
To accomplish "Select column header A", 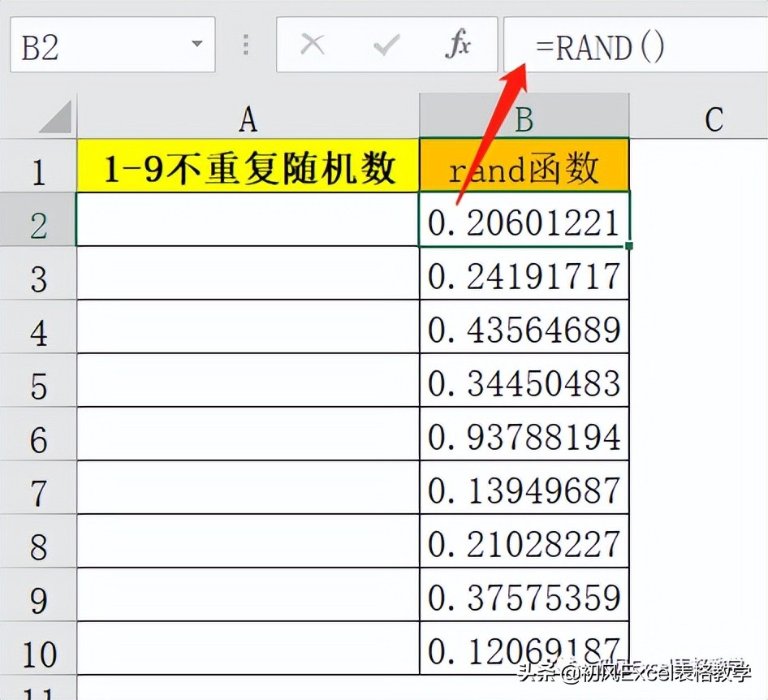I will point(246,119).
